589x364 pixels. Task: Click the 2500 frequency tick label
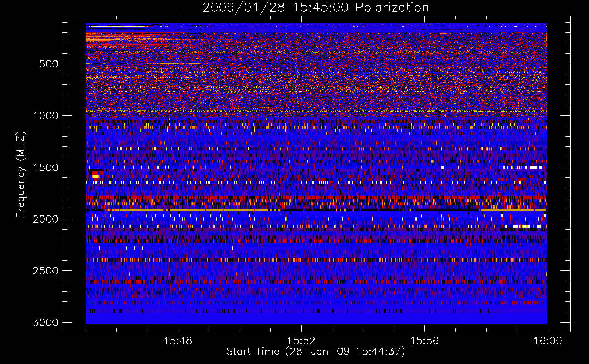(46, 271)
